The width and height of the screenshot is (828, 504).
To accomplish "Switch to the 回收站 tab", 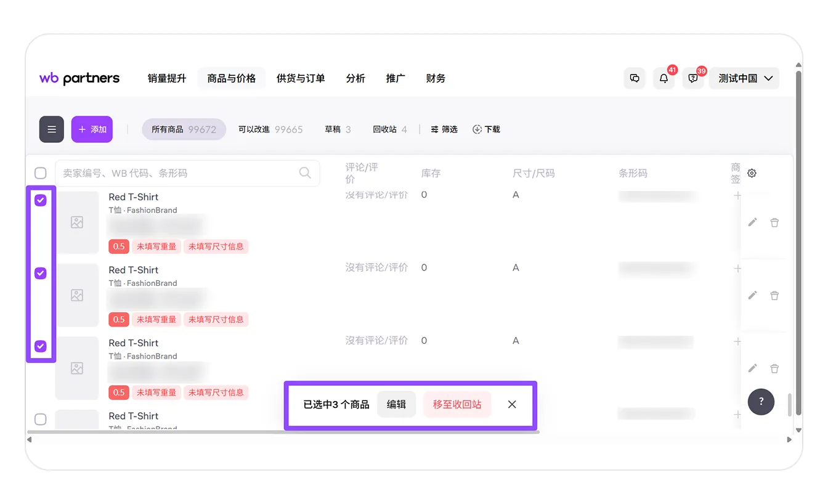I will pyautogui.click(x=389, y=129).
